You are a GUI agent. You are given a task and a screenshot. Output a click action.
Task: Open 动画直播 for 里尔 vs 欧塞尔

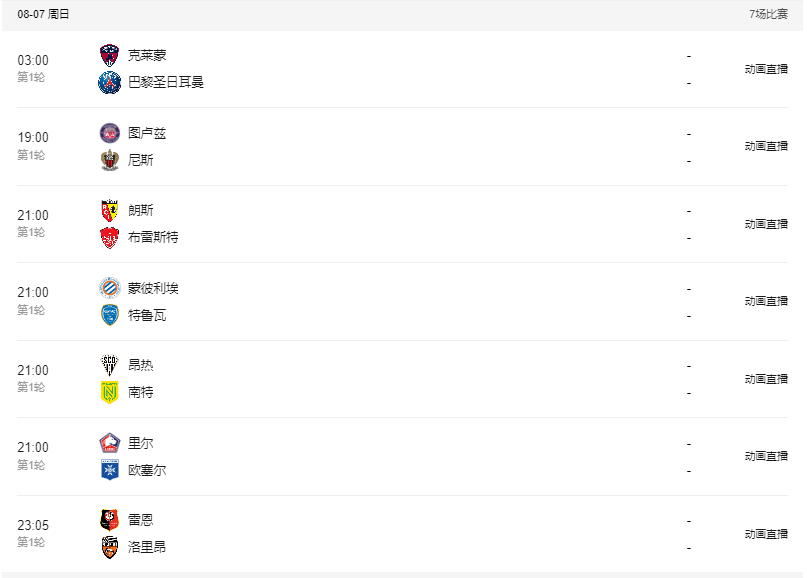[x=766, y=456]
